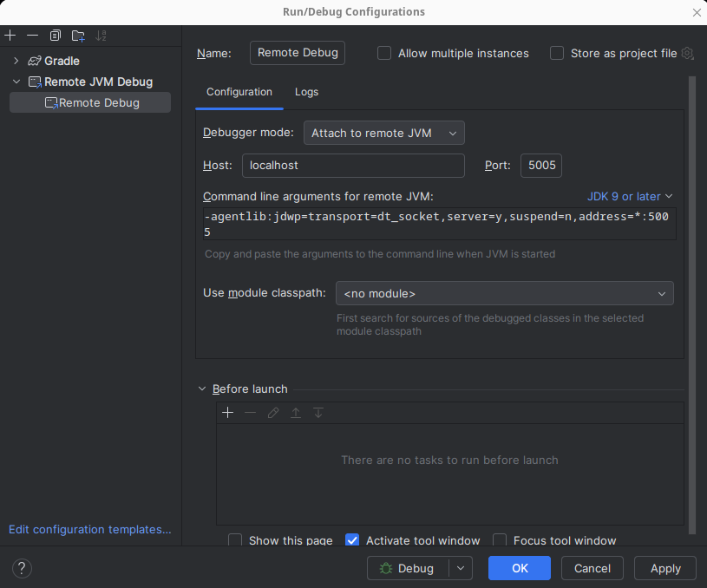Close the Run/Debug Configurations dialog
Image resolution: width=707 pixels, height=588 pixels.
[697, 13]
